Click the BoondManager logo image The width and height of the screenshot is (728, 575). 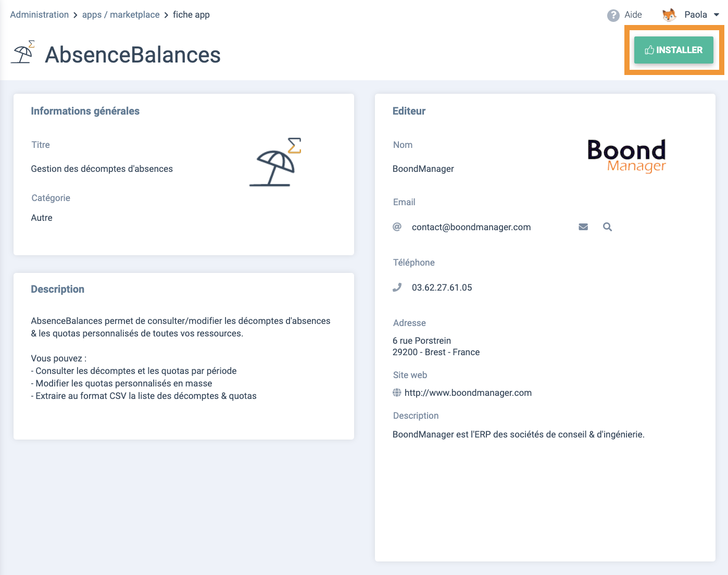click(626, 156)
